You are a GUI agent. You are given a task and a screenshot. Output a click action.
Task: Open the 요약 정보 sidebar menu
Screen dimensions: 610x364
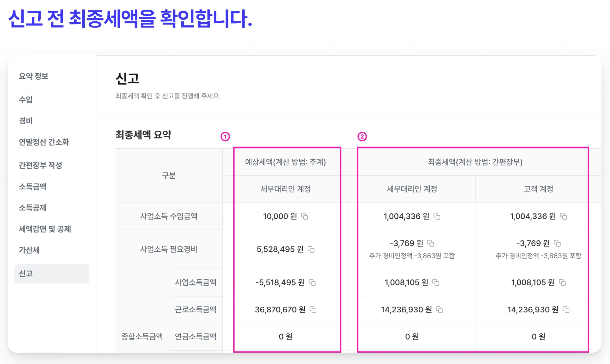tap(34, 76)
